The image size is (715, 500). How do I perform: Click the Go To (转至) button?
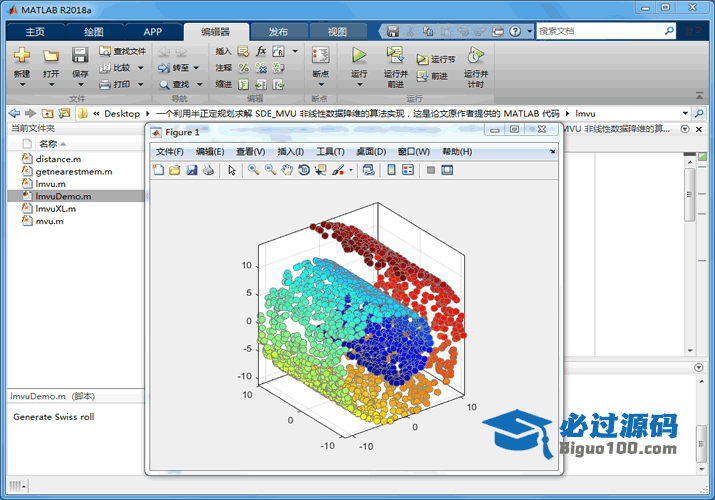coord(173,68)
